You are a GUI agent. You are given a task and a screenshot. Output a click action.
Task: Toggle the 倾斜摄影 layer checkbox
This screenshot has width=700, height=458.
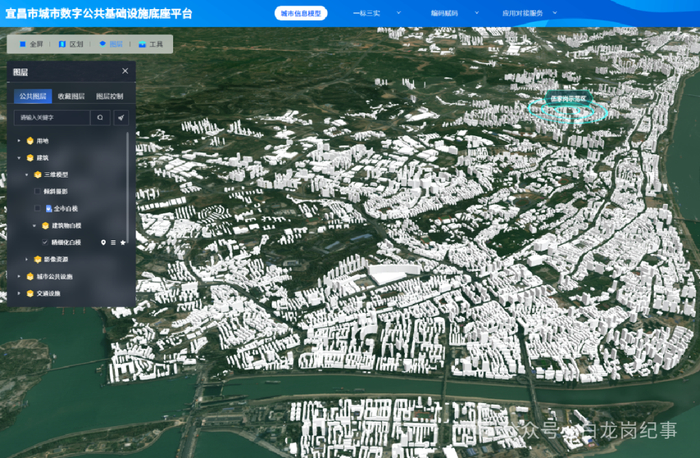tap(37, 190)
